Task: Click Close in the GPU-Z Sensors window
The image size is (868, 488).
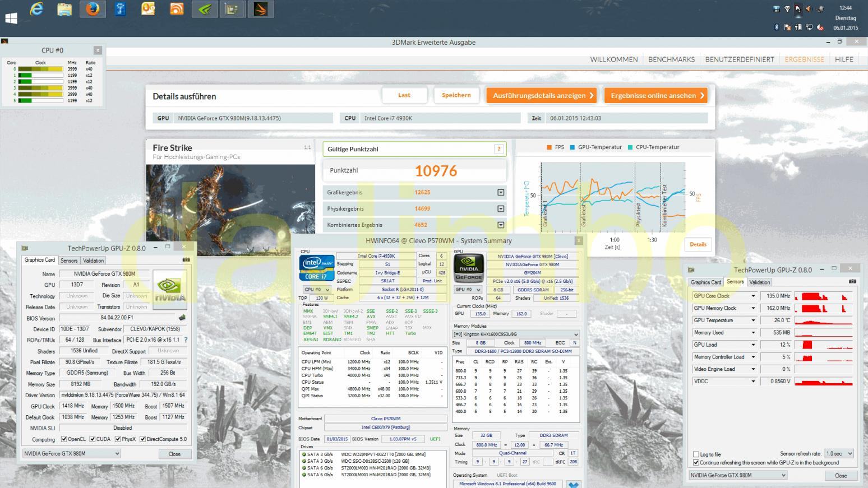Action: pyautogui.click(x=841, y=475)
